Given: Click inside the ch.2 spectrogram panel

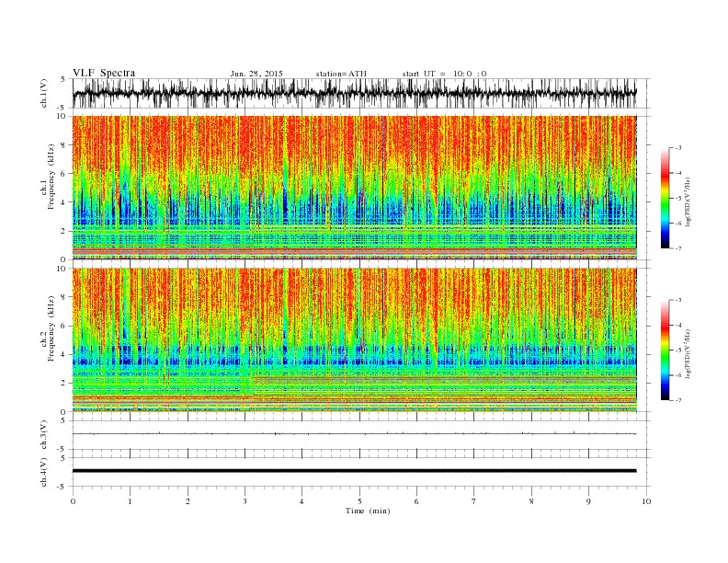Looking at the screenshot, I should click(354, 339).
